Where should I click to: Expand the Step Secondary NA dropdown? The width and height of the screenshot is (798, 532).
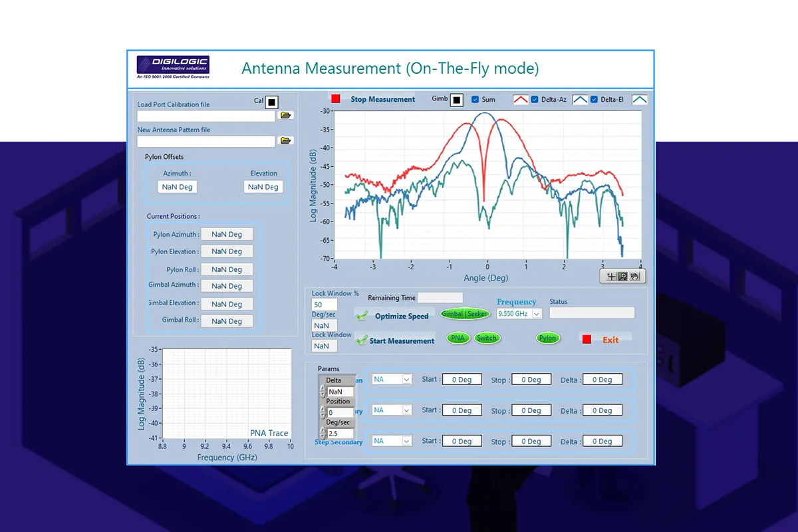[407, 441]
